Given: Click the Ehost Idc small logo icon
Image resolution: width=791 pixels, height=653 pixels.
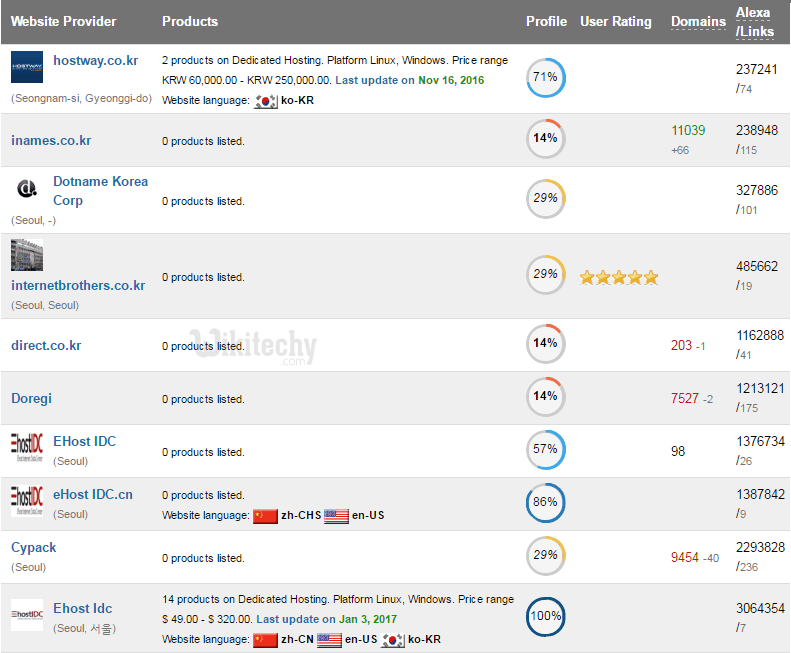Looking at the screenshot, I should (x=27, y=615).
